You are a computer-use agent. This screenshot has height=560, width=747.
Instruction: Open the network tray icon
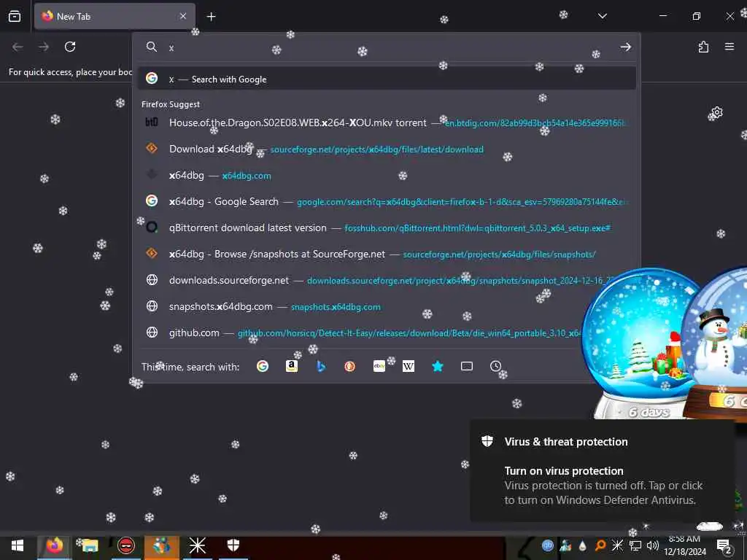[x=635, y=545]
